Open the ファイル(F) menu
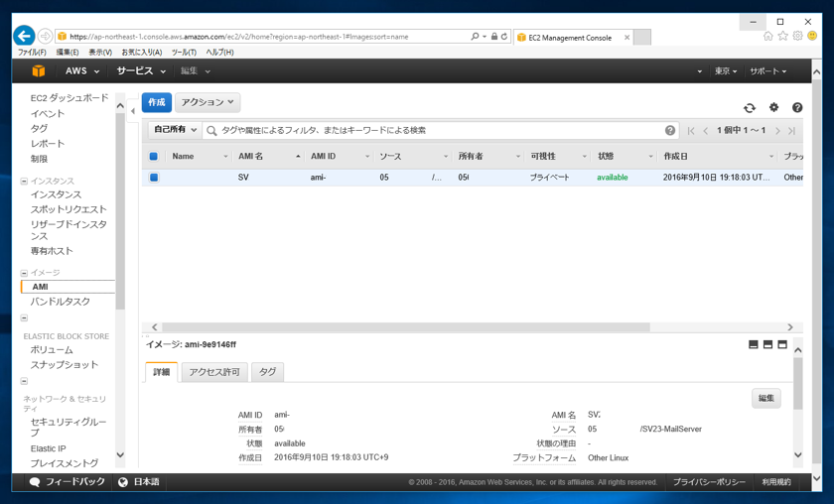Image resolution: width=834 pixels, height=504 pixels. tap(32, 53)
